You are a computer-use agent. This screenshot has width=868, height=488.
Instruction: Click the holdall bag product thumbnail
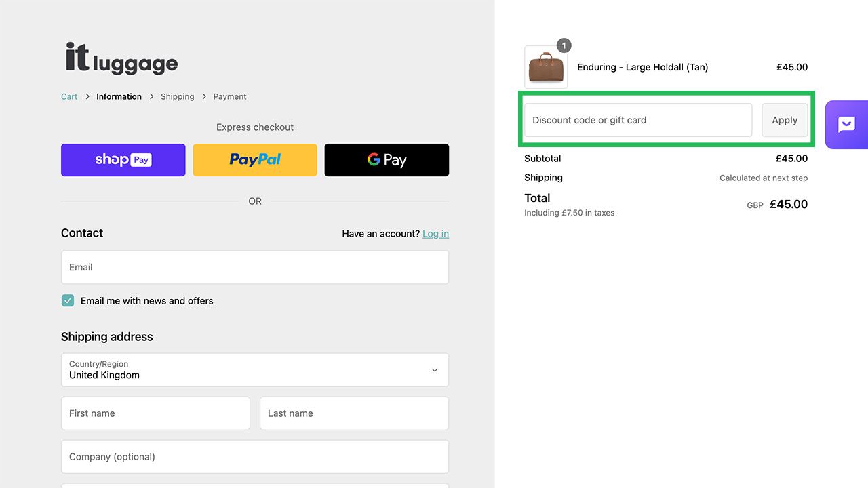click(546, 67)
